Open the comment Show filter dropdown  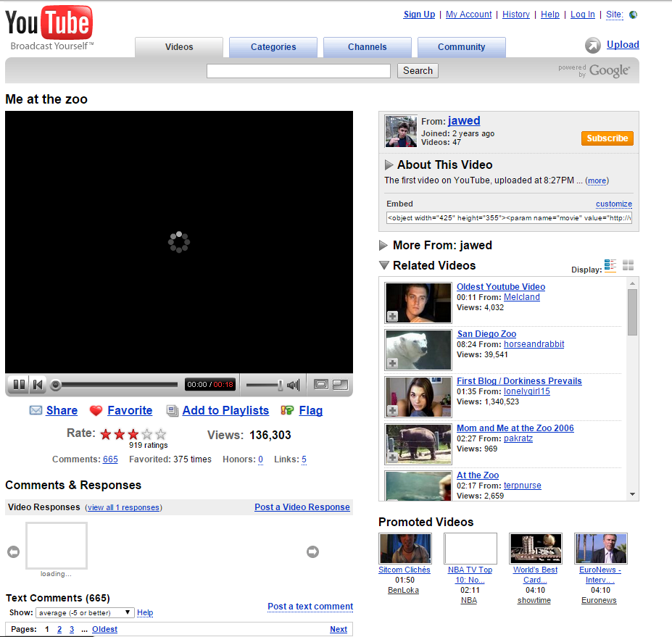tap(85, 612)
